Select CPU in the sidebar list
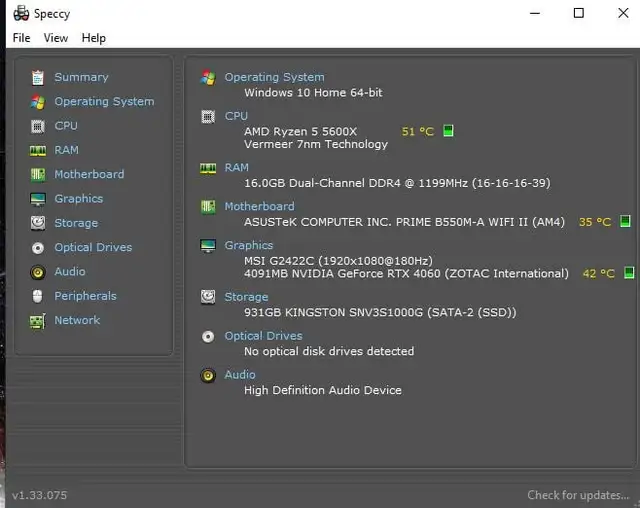 [x=66, y=126]
